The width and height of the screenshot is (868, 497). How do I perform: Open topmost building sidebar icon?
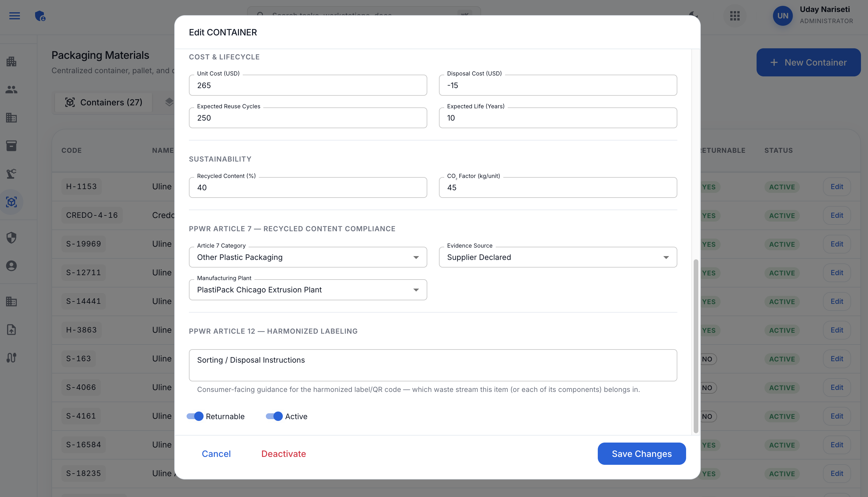[x=11, y=61]
